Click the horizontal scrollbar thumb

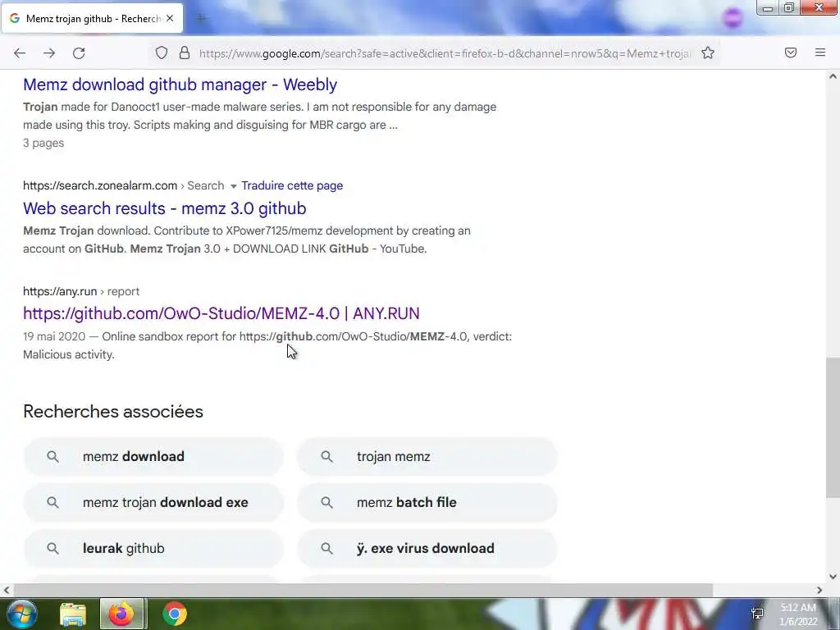click(362, 590)
